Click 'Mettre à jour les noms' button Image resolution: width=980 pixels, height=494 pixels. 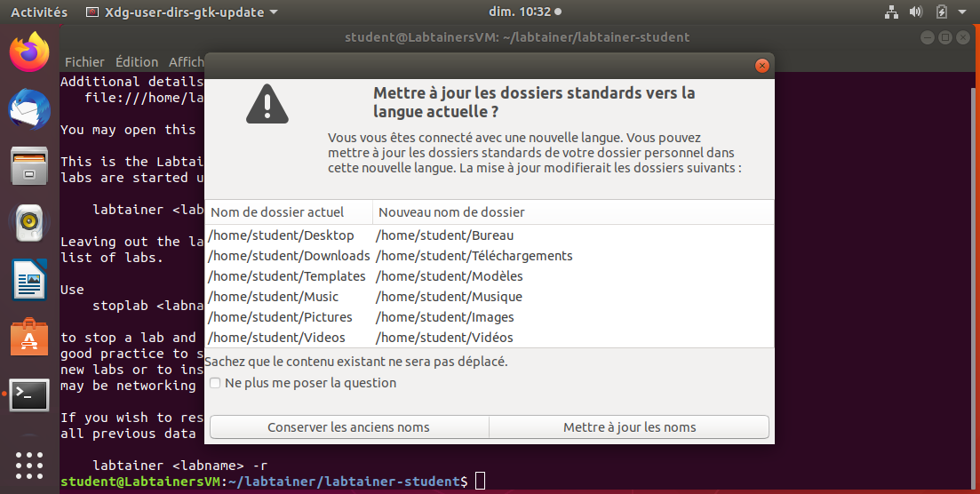tap(629, 427)
